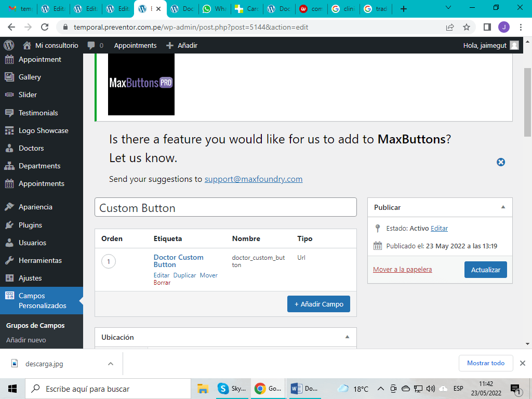Viewport: 532px width, 399px height.
Task: Open Appointments in the admin bar
Action: (135, 46)
